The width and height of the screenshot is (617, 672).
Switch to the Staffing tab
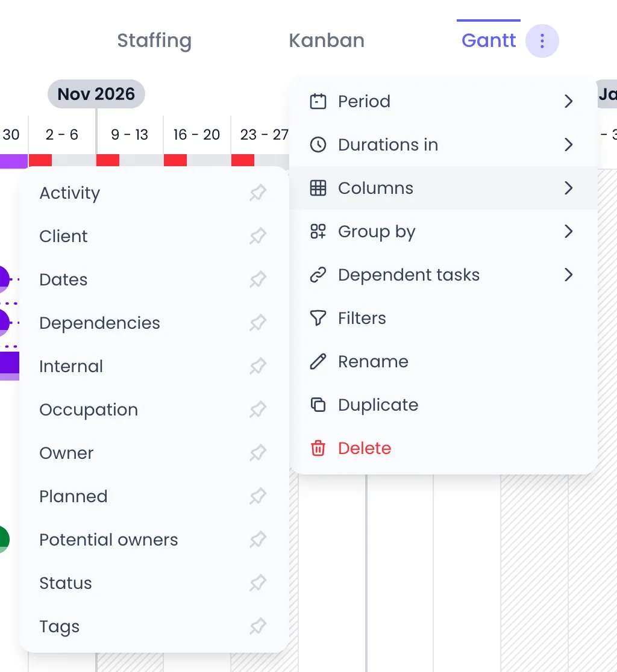coord(154,41)
